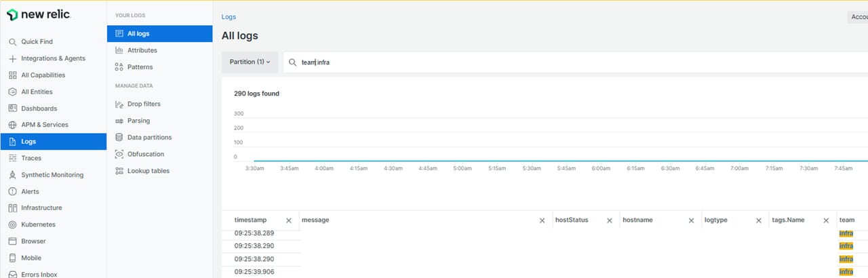Click the New Relic logo

(38, 14)
